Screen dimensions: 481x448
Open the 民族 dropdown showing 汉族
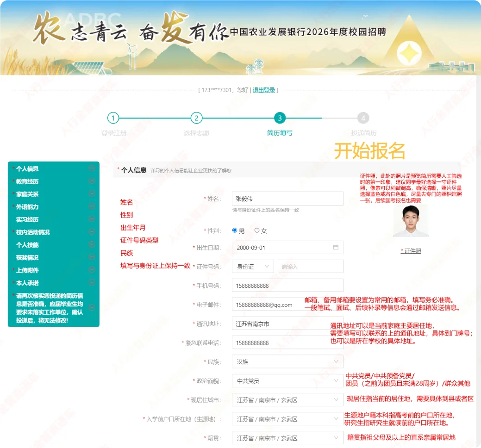click(x=287, y=362)
